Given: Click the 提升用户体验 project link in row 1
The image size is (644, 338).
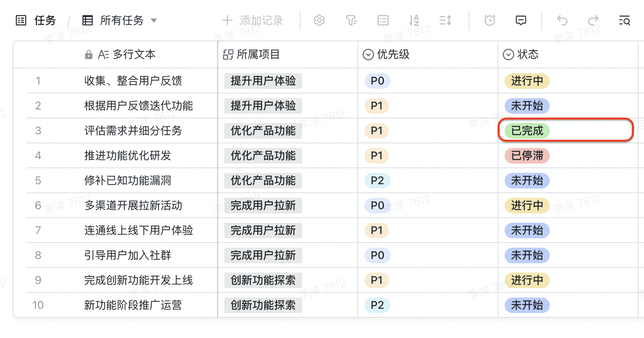Looking at the screenshot, I should click(x=263, y=81).
